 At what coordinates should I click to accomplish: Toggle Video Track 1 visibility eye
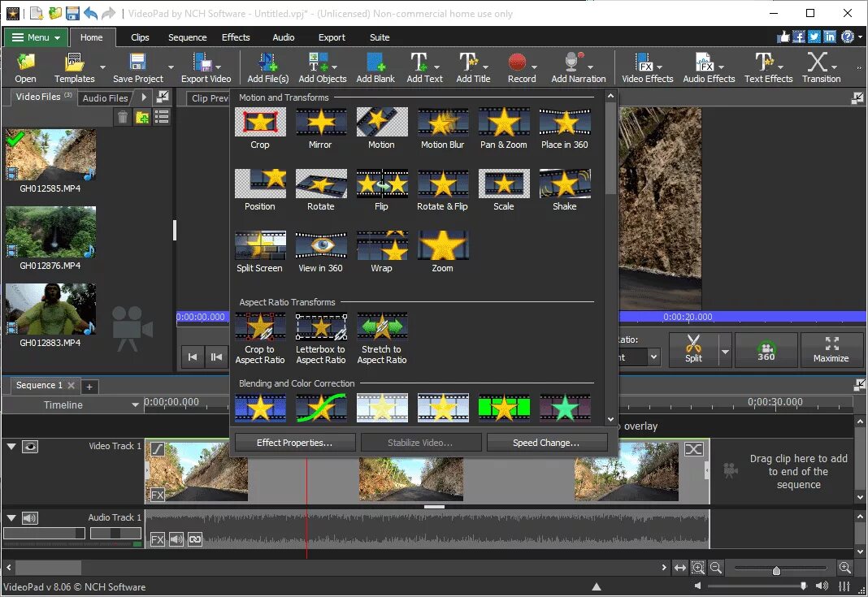[x=30, y=447]
